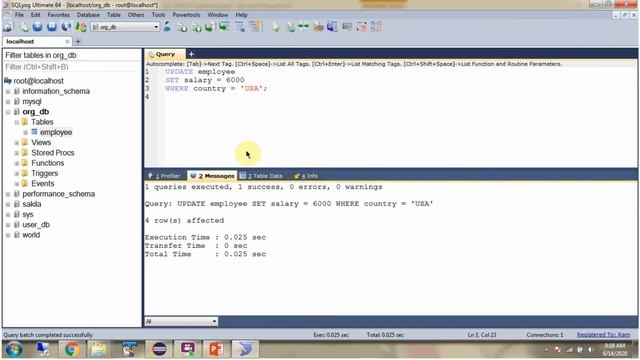Select the Query editor tab

pos(165,54)
